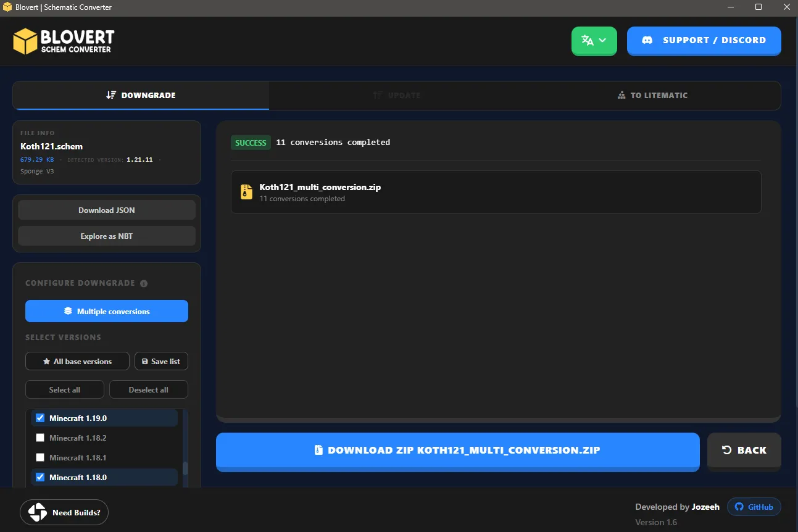This screenshot has height=532, width=798.
Task: Uncheck the Minecraft 1.19.0 checkbox
Action: click(40, 418)
